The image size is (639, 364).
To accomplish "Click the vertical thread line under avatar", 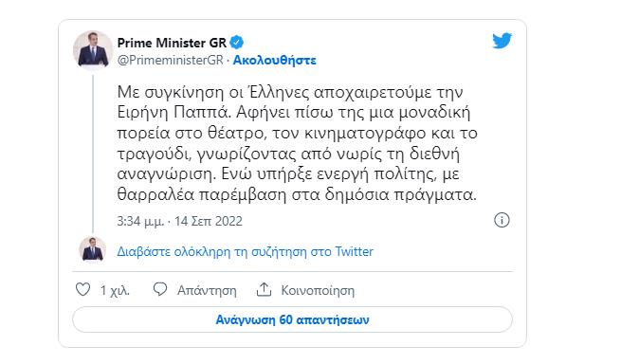I will click(x=93, y=154).
